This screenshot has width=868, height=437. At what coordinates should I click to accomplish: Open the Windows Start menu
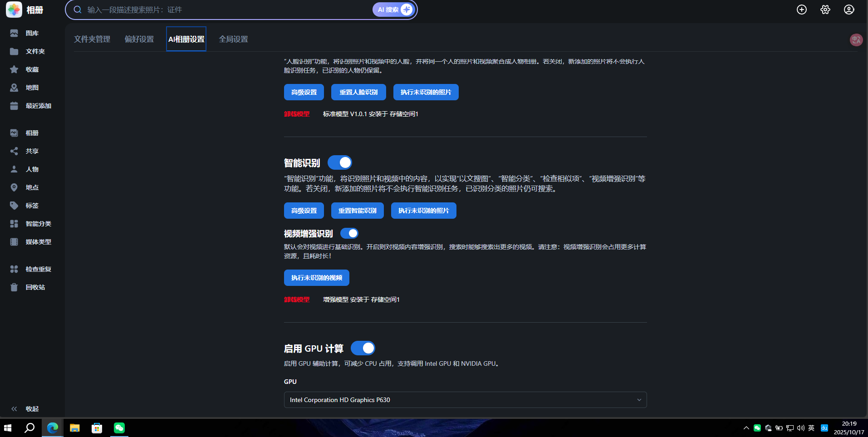pyautogui.click(x=8, y=428)
